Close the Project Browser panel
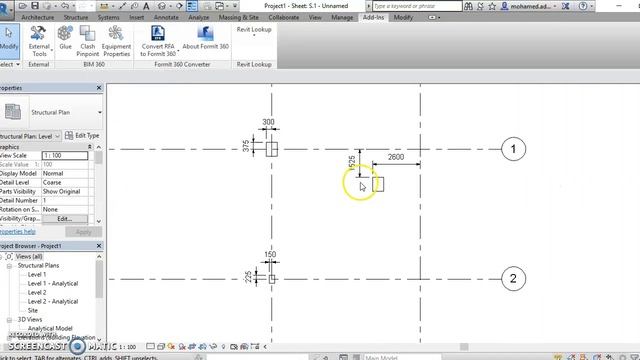640x360 pixels. click(x=99, y=246)
